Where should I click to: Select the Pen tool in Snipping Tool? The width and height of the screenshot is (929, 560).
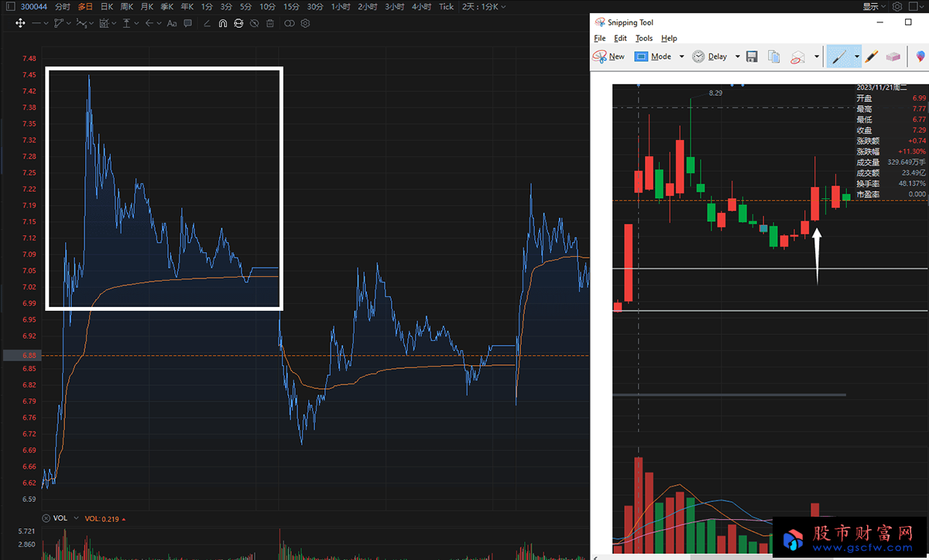pyautogui.click(x=838, y=56)
